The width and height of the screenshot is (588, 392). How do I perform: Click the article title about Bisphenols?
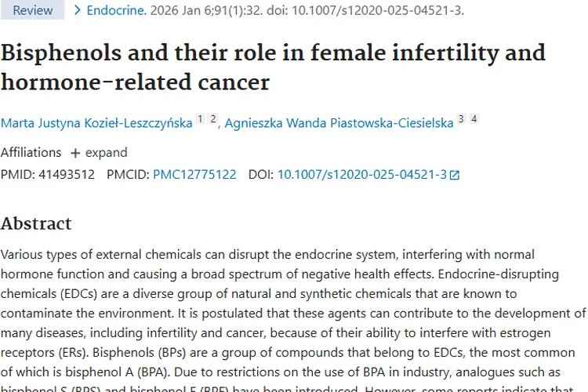(273, 67)
